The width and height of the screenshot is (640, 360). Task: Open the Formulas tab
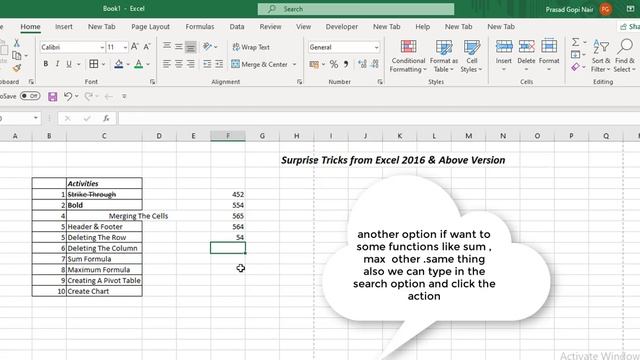click(x=200, y=27)
